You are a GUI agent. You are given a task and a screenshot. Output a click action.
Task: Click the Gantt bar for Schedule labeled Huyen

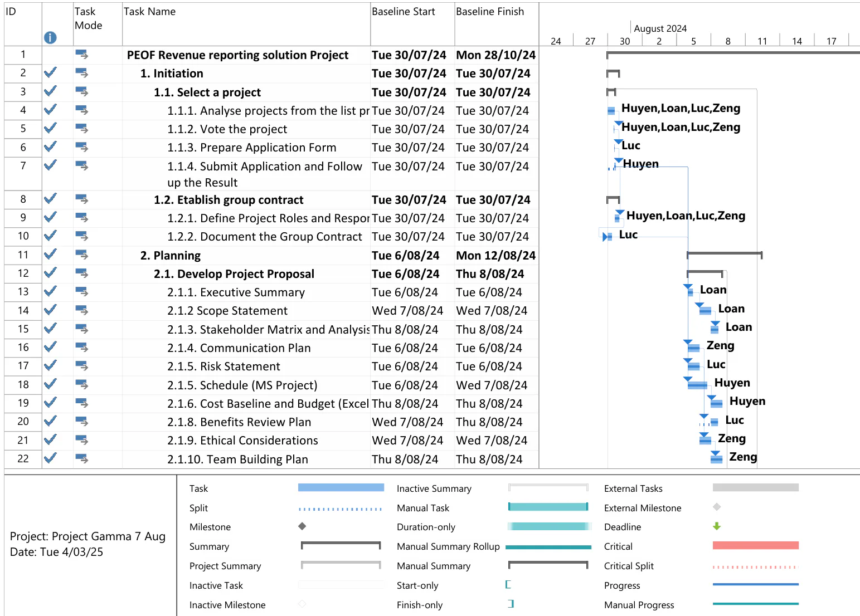[697, 384]
